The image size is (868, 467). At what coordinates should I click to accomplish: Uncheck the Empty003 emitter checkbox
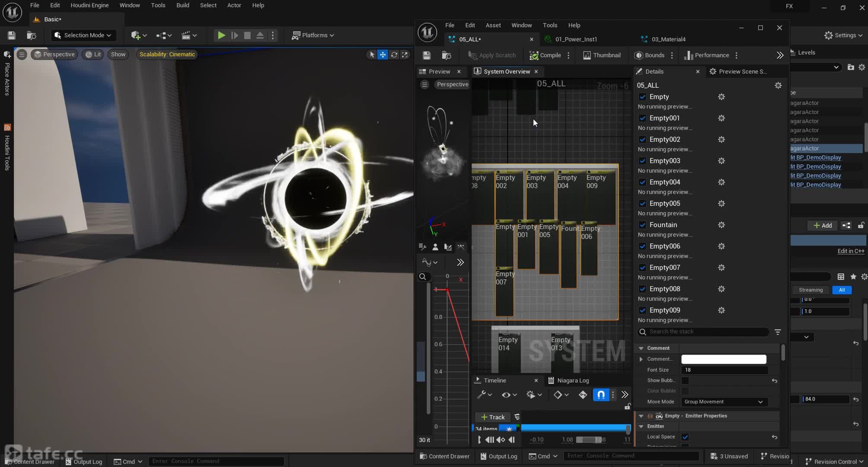click(x=642, y=161)
